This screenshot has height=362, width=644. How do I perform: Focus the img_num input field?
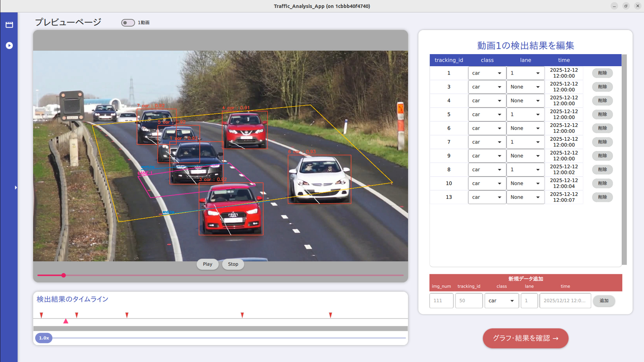click(x=441, y=301)
